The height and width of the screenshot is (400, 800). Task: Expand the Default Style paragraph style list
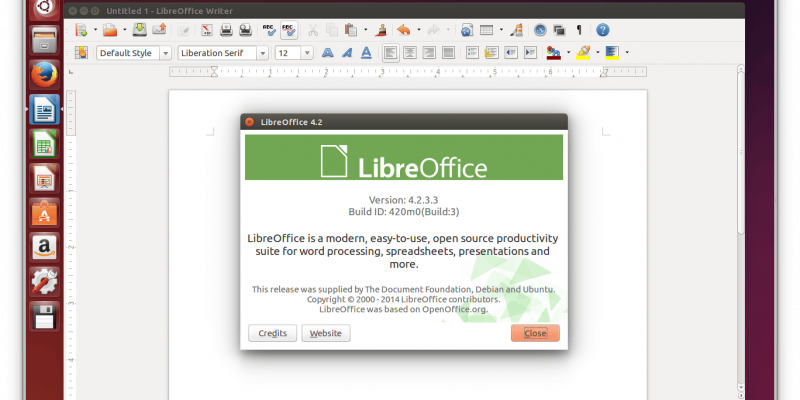point(165,53)
